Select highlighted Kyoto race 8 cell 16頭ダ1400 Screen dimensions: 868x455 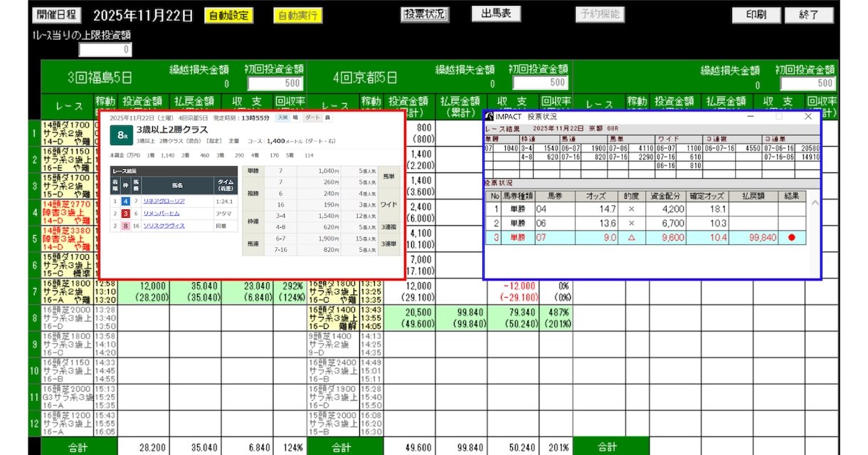[x=333, y=318]
